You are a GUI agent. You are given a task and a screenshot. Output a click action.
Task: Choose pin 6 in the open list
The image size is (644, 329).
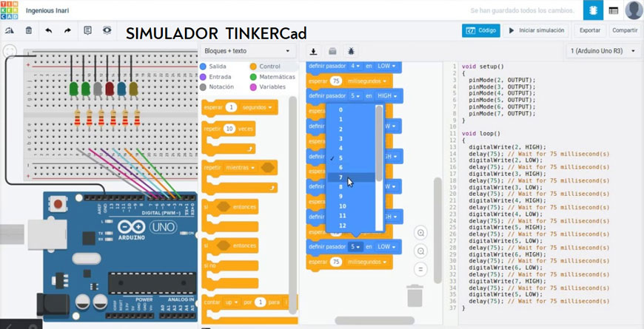(x=351, y=167)
